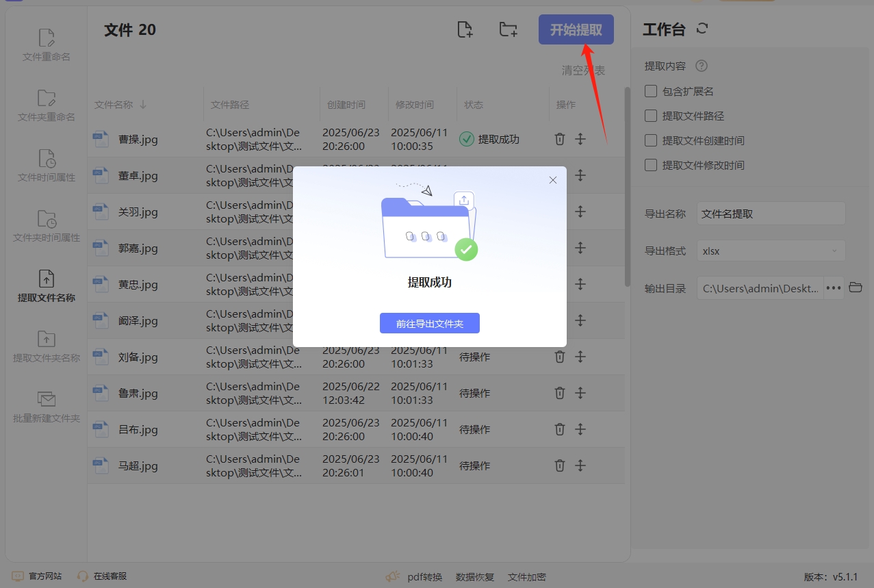Viewport: 874px width, 588px height.
Task: Click the move handle icon for 曹操.jpg
Action: tap(580, 139)
